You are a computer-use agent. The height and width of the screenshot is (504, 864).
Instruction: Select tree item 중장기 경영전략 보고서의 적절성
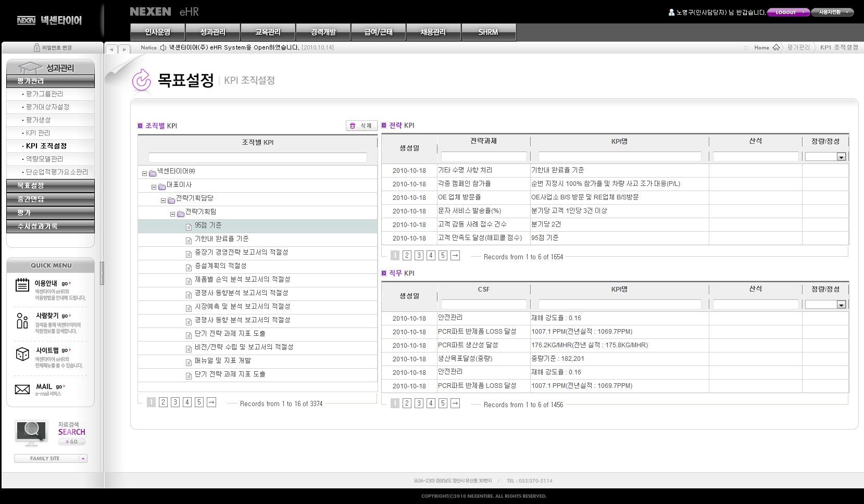241,253
